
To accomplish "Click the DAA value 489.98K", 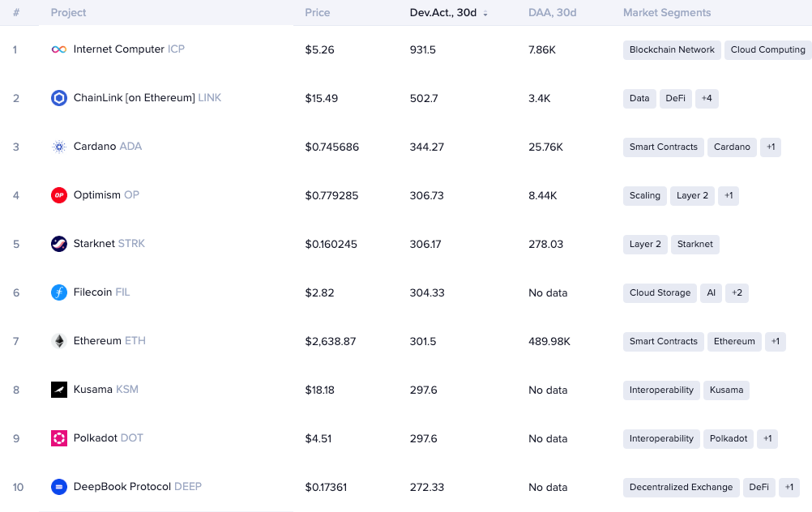I will [x=549, y=342].
